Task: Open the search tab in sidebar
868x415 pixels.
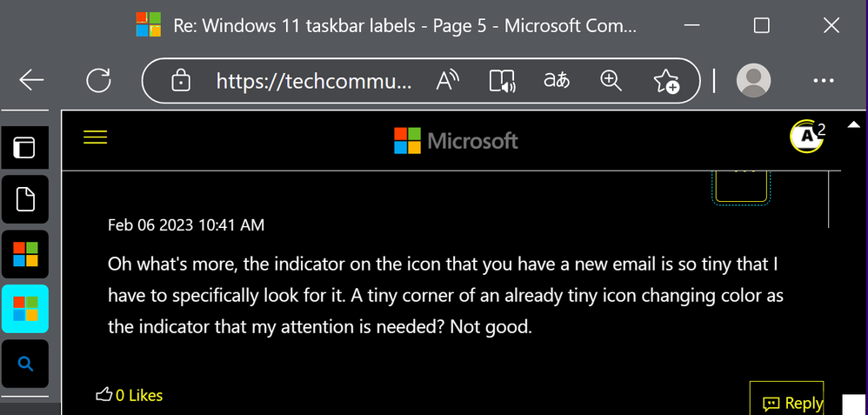Action: [24, 363]
